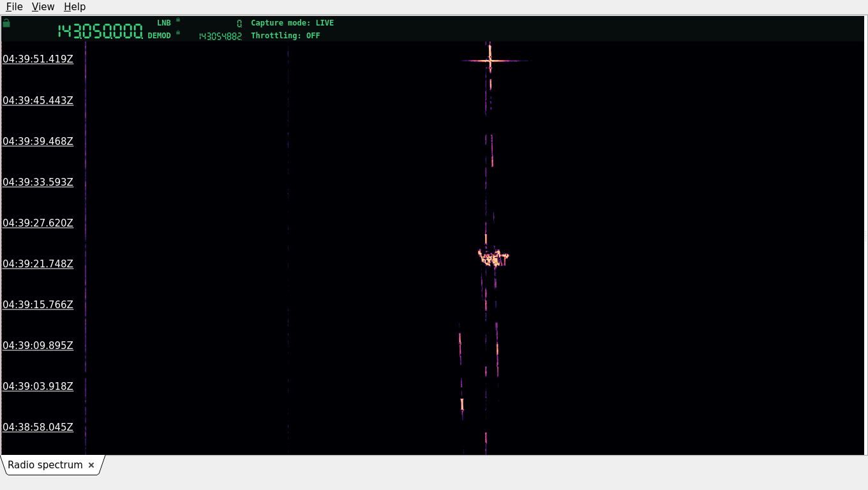Open the File menu
Screen dimensions: 868x490
coord(14,7)
